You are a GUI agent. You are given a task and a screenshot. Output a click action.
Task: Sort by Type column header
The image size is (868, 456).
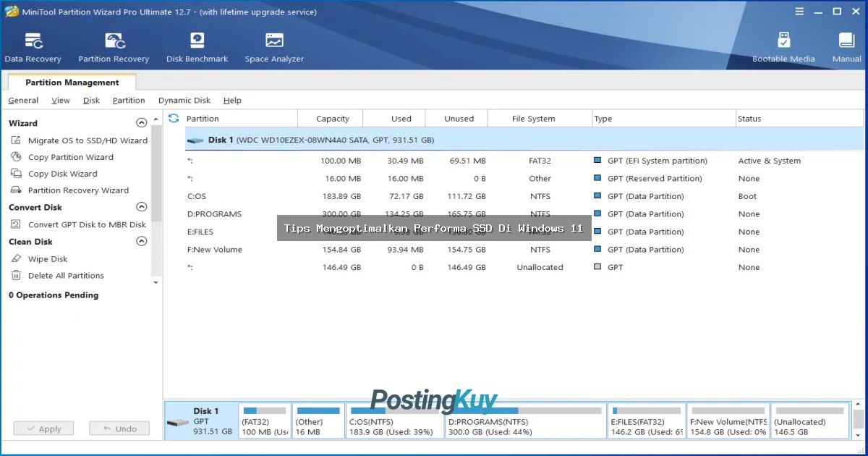click(663, 119)
